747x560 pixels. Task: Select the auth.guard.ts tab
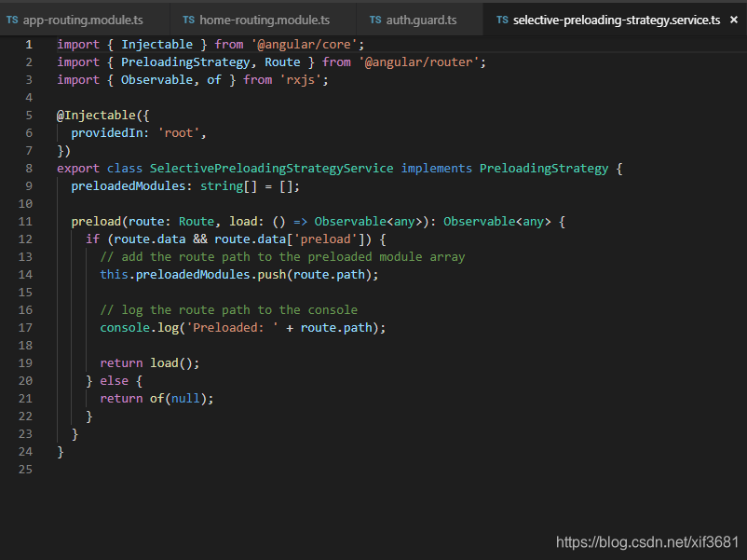[x=419, y=20]
